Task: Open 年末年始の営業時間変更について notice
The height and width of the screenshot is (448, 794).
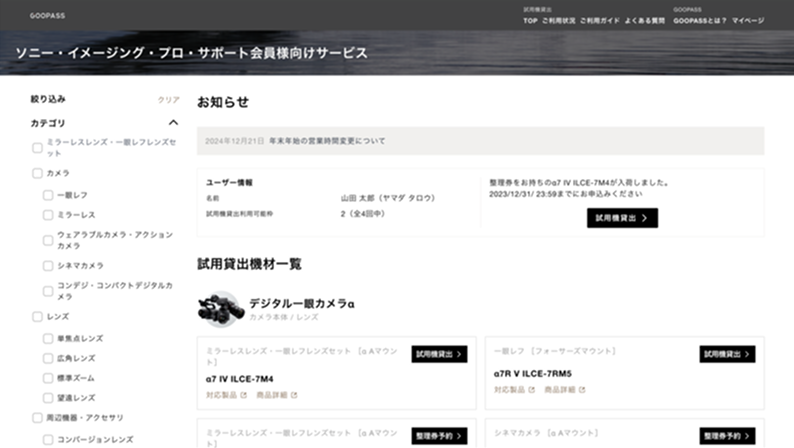Action: coord(327,141)
